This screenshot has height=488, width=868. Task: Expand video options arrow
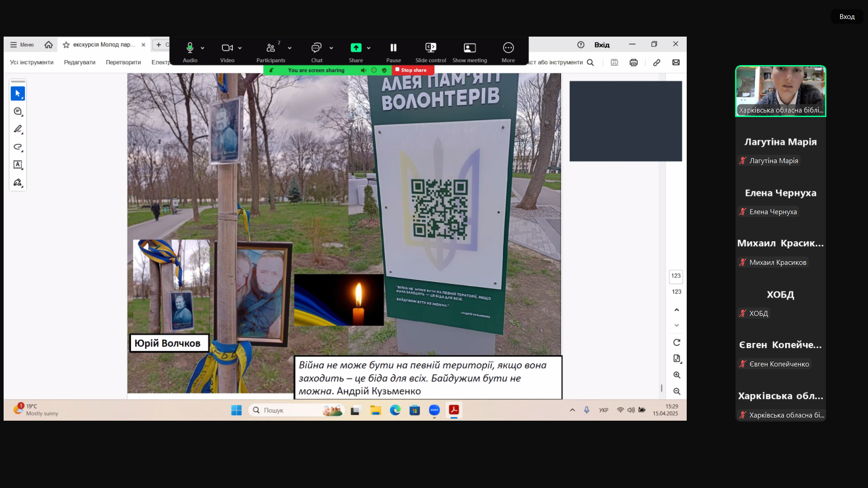[240, 48]
